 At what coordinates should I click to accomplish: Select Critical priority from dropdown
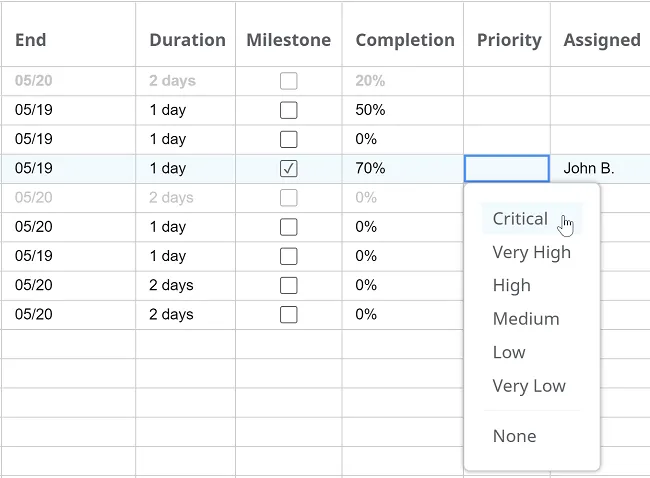coord(532,218)
